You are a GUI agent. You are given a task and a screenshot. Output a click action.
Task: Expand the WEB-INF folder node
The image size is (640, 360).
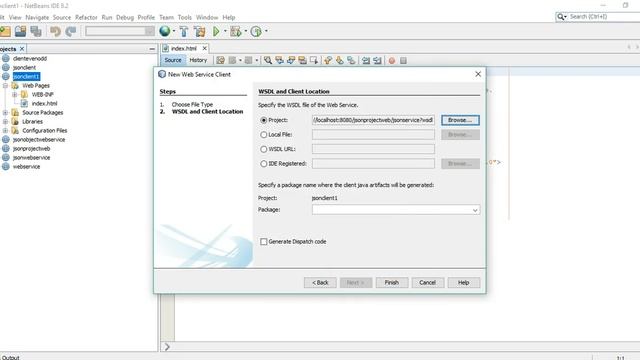[x=14, y=95]
